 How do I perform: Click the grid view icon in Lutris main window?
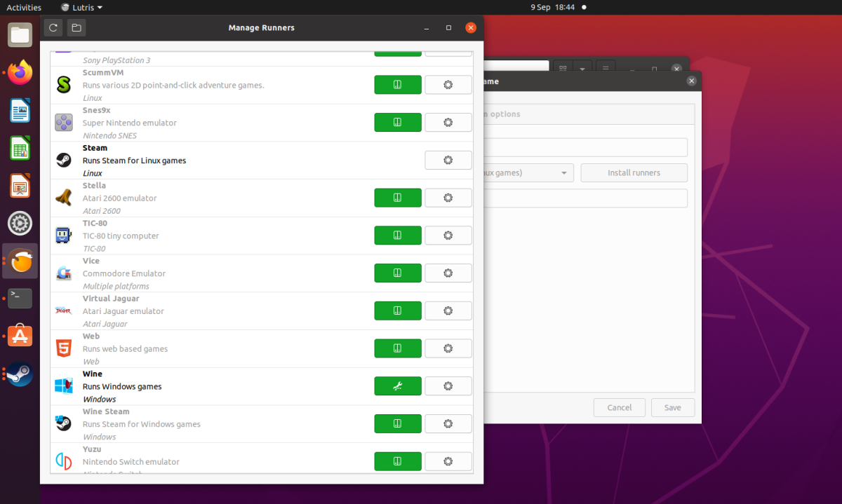(563, 69)
